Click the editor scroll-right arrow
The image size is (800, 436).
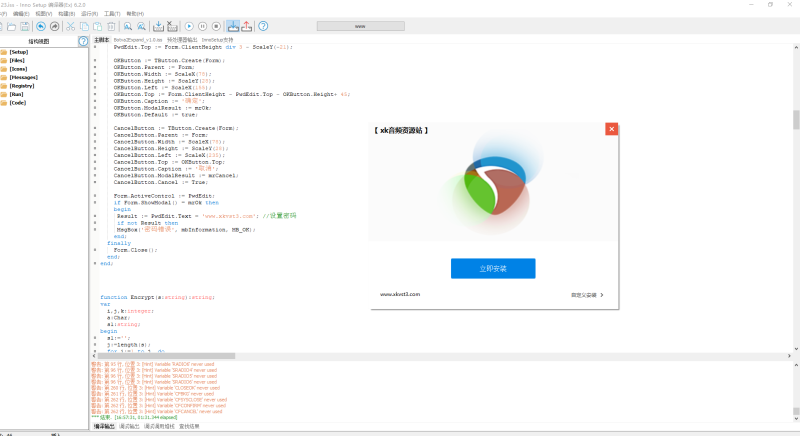click(789, 356)
